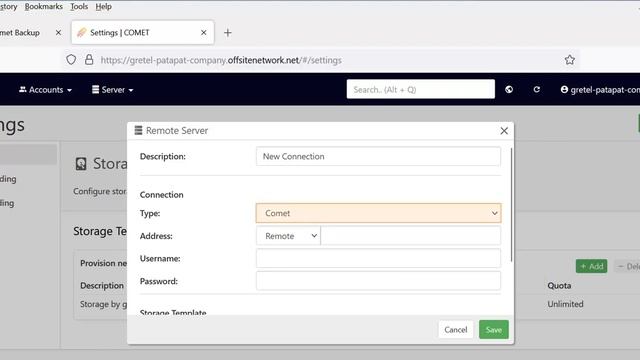
Task: Open the connection Type dropdown
Action: tap(378, 213)
